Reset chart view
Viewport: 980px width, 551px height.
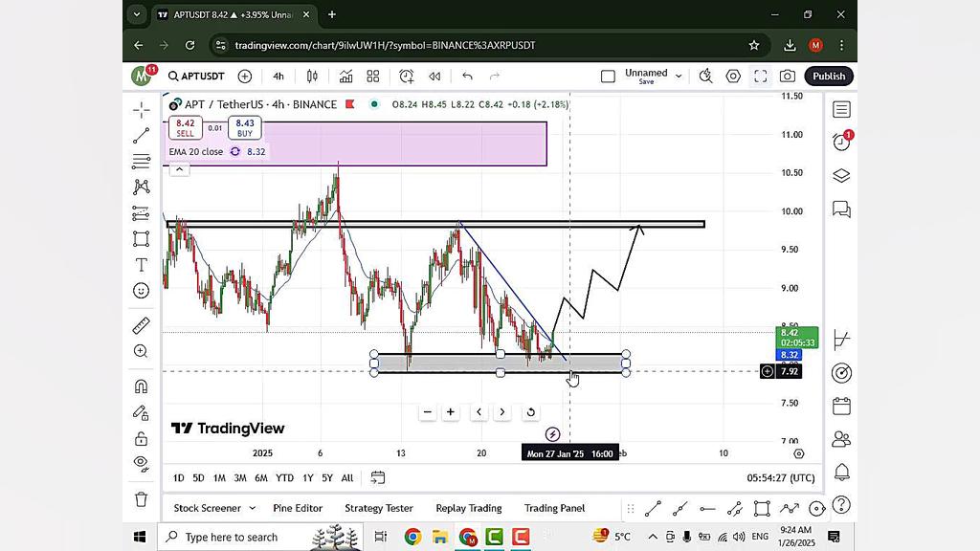(530, 412)
